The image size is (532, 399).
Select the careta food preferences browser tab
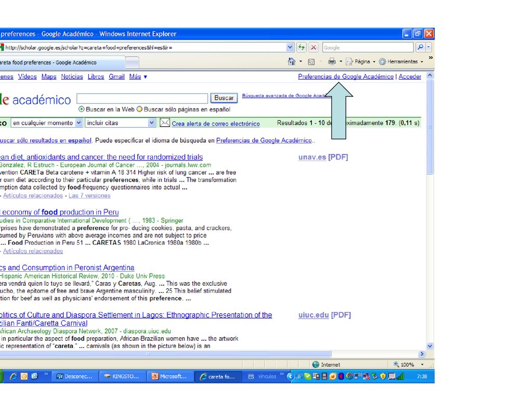tap(62, 62)
